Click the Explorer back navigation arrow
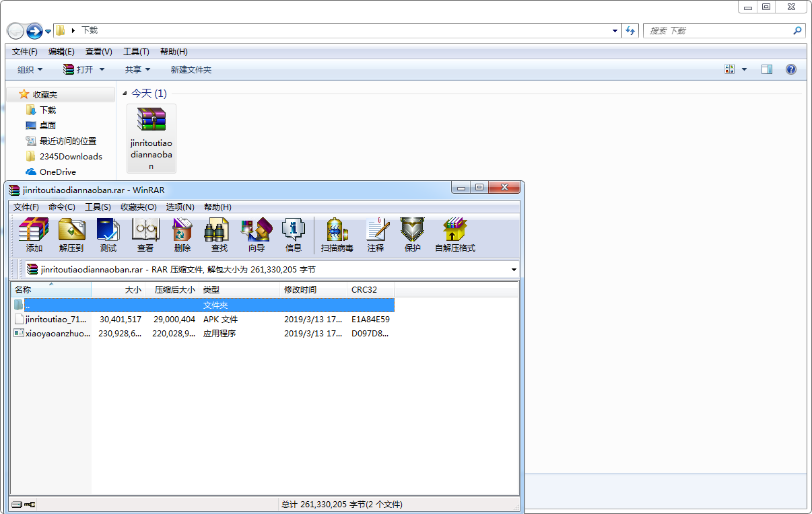This screenshot has height=514, width=812. pos(15,31)
